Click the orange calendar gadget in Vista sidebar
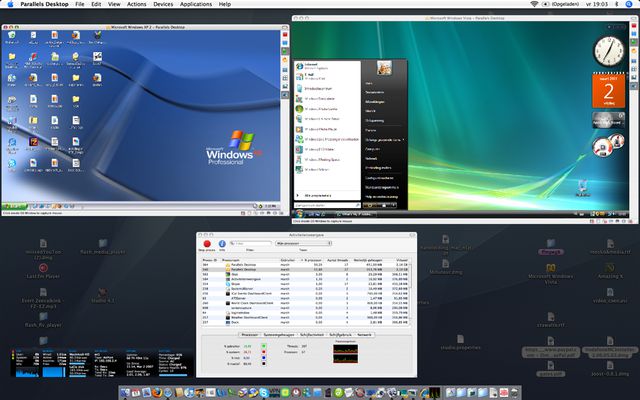This screenshot has height=400, width=640. [609, 90]
